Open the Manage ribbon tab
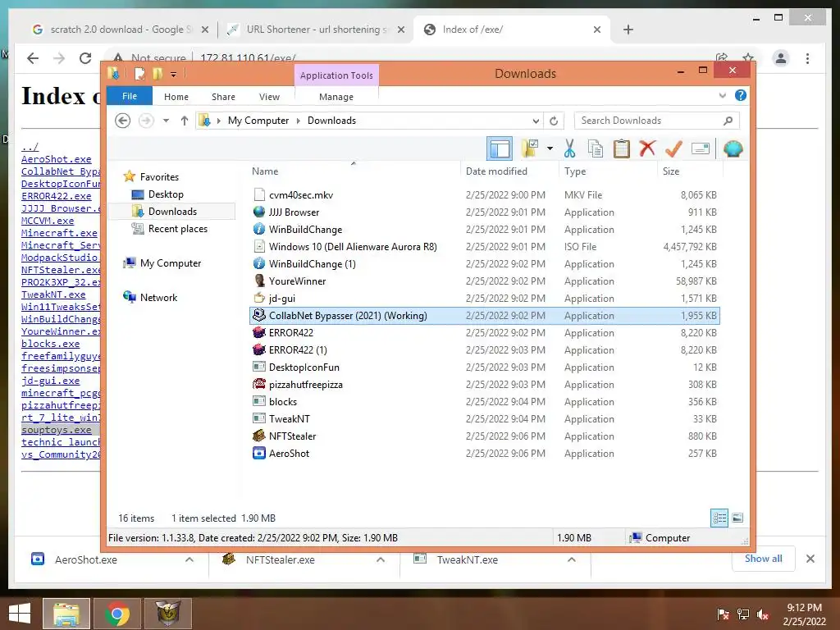Viewport: 840px width, 630px height. pyautogui.click(x=336, y=97)
